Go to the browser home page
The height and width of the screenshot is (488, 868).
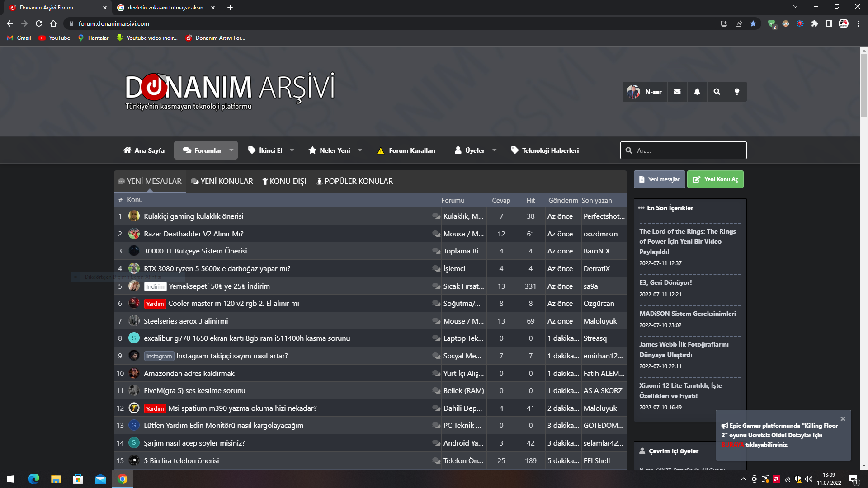53,23
